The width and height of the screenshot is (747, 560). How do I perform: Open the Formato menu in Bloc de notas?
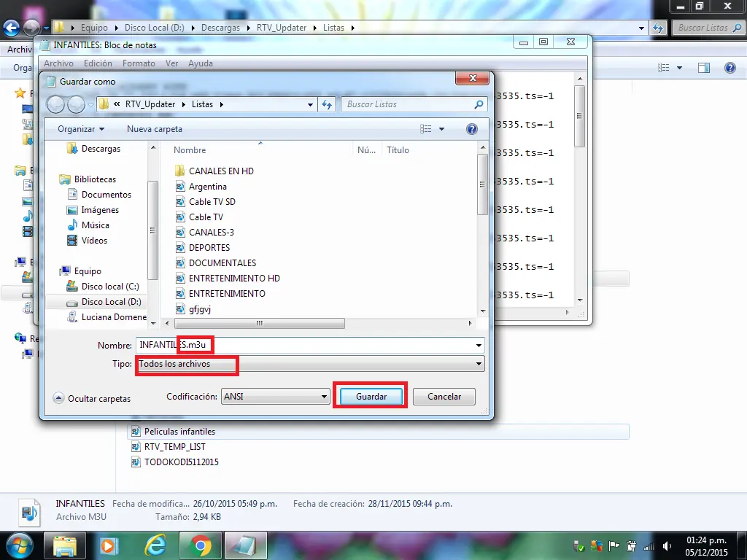(x=139, y=63)
